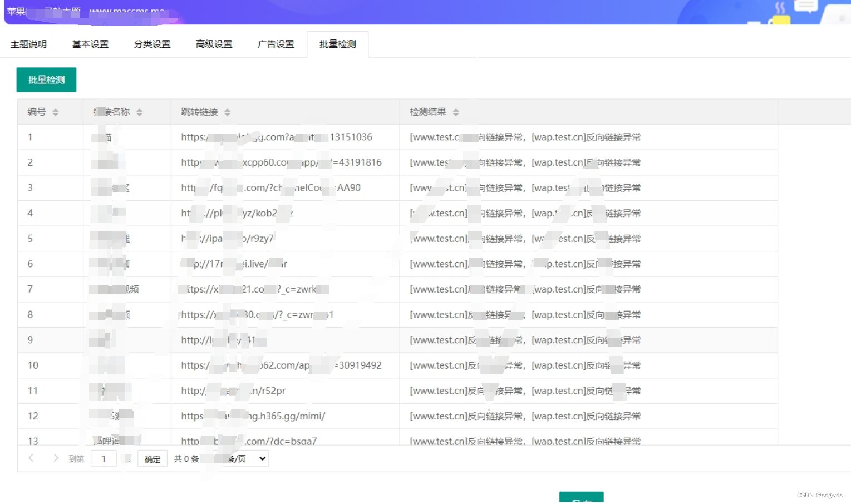Go to the next page with the right chevron
This screenshot has height=504, width=851.
pyautogui.click(x=55, y=458)
